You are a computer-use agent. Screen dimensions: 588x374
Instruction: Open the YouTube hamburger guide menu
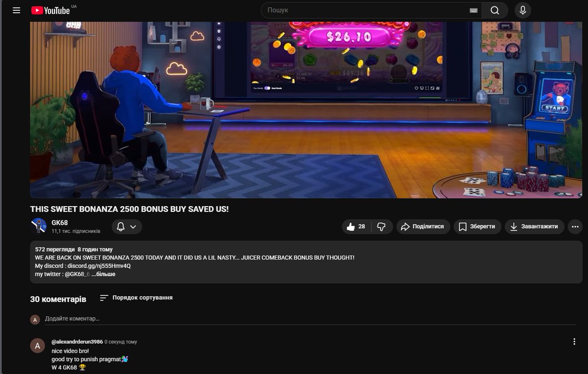pyautogui.click(x=16, y=10)
